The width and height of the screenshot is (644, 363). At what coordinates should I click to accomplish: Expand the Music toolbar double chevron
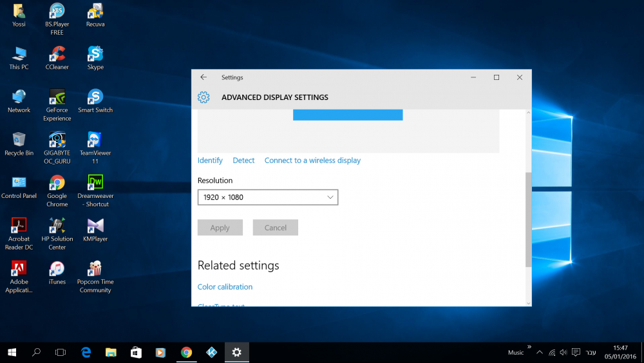[x=529, y=346]
